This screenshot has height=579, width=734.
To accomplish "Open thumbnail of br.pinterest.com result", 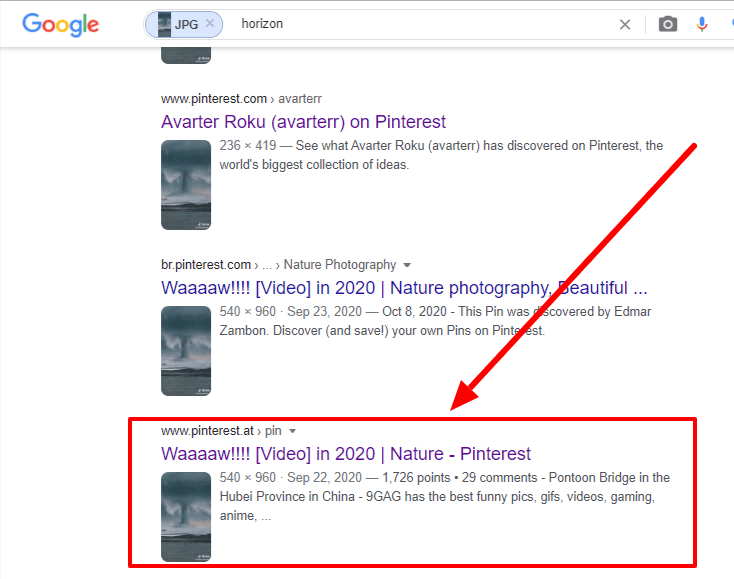I will tap(186, 351).
